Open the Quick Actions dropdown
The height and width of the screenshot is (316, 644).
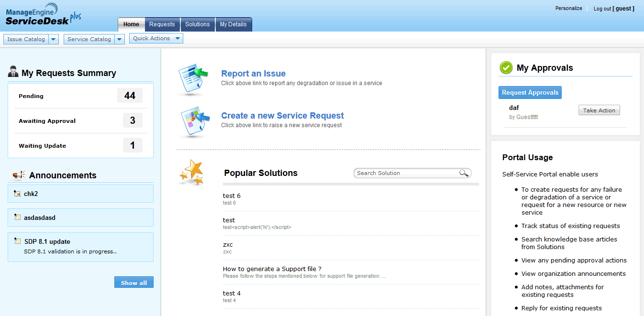pos(156,38)
